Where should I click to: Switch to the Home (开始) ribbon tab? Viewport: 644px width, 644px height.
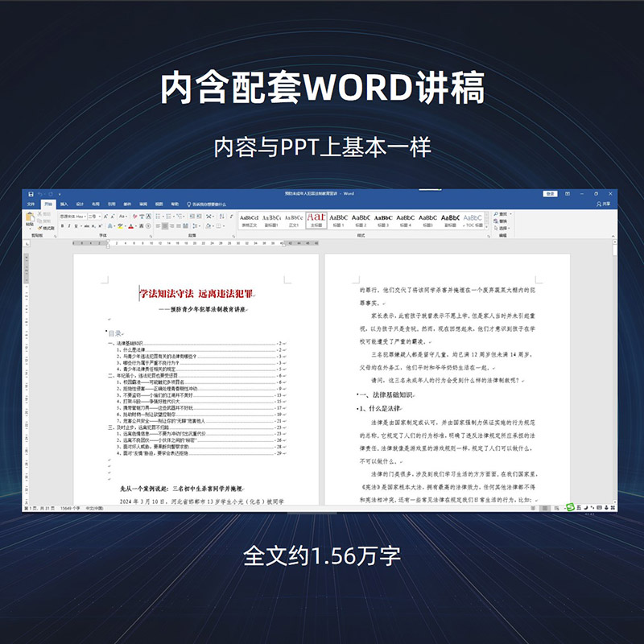pyautogui.click(x=48, y=204)
